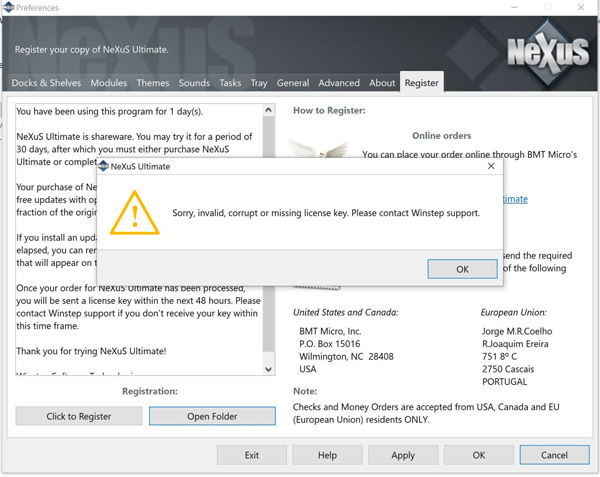Click the Click to Register button
600x477 pixels.
pos(79,416)
